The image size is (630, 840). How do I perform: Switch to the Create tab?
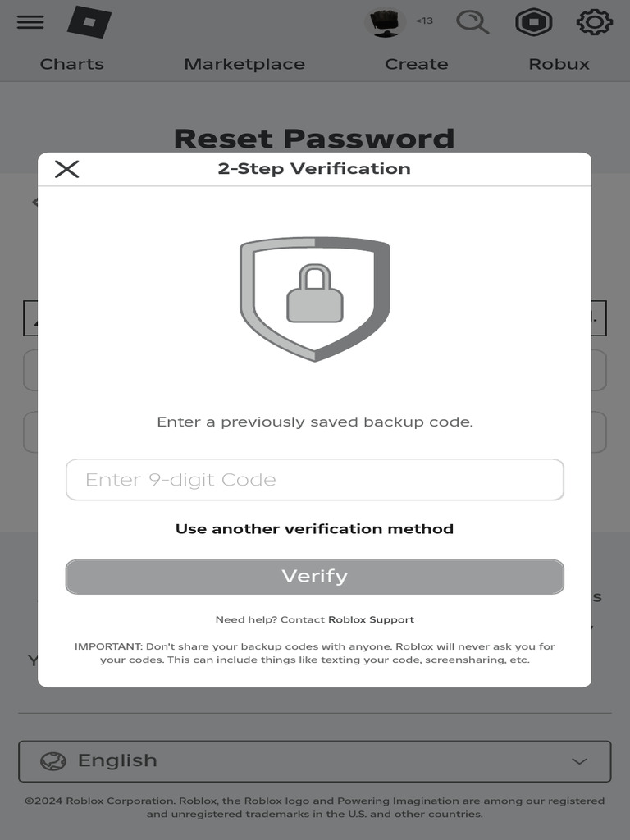[417, 64]
